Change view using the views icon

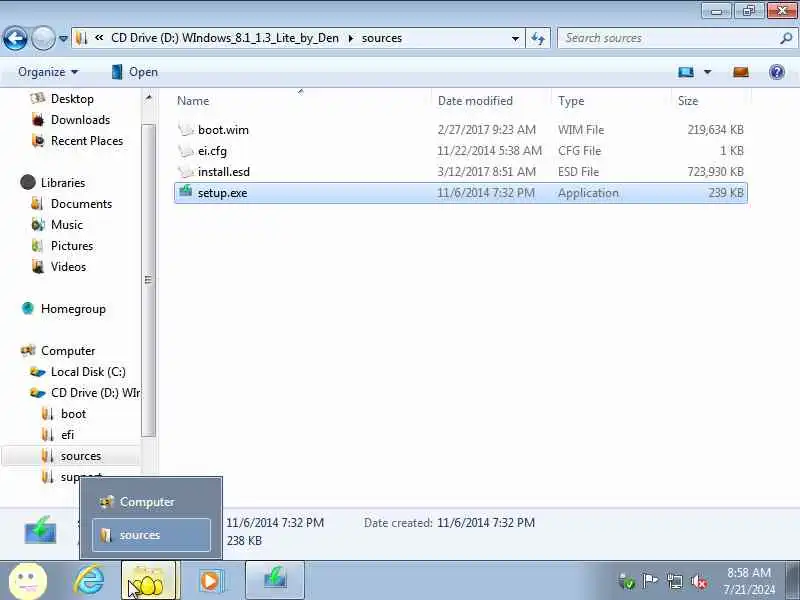pyautogui.click(x=686, y=72)
